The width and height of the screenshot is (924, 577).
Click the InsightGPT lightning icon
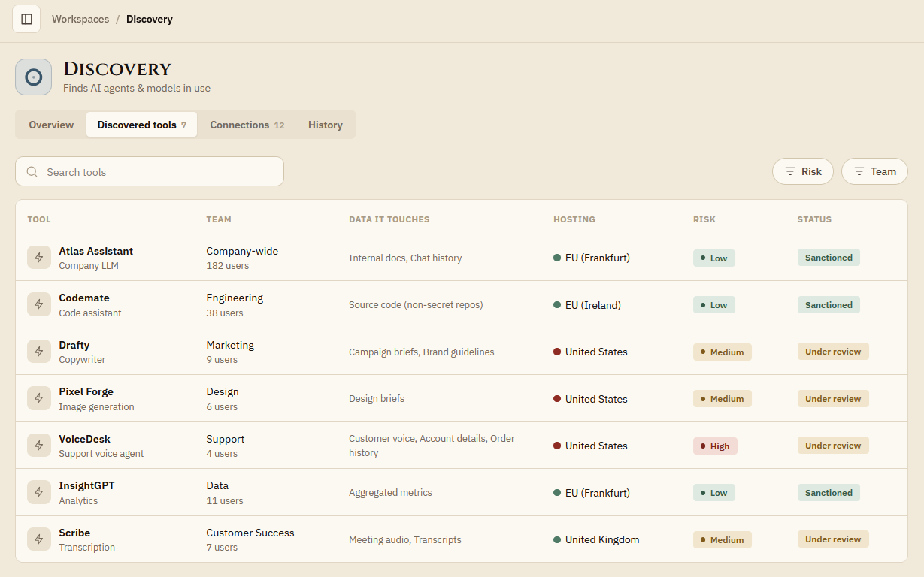[x=39, y=493]
